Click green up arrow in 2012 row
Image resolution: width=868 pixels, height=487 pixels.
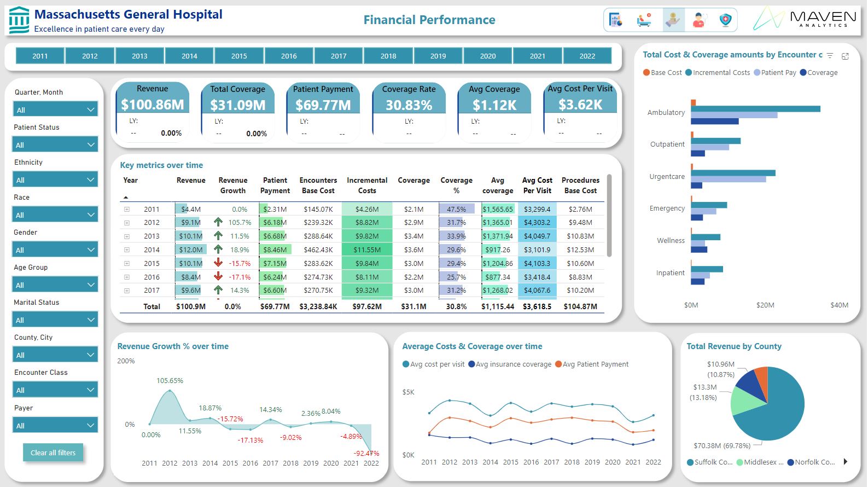point(218,222)
